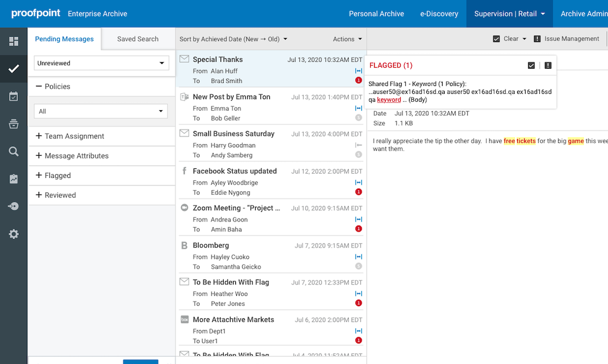Click the FLAGGED (1) heading
The image size is (608, 364).
tap(391, 65)
